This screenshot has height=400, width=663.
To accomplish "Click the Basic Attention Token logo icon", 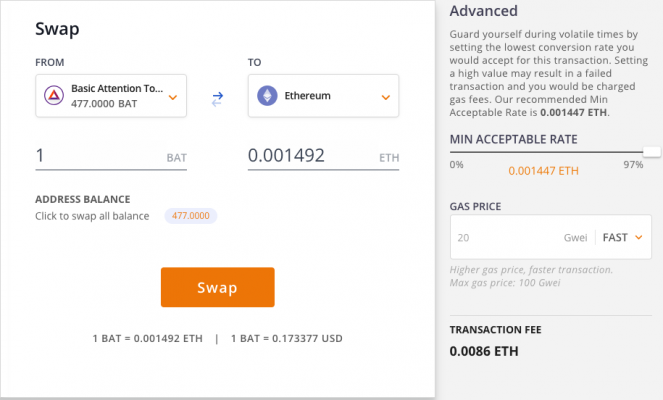I will [54, 96].
